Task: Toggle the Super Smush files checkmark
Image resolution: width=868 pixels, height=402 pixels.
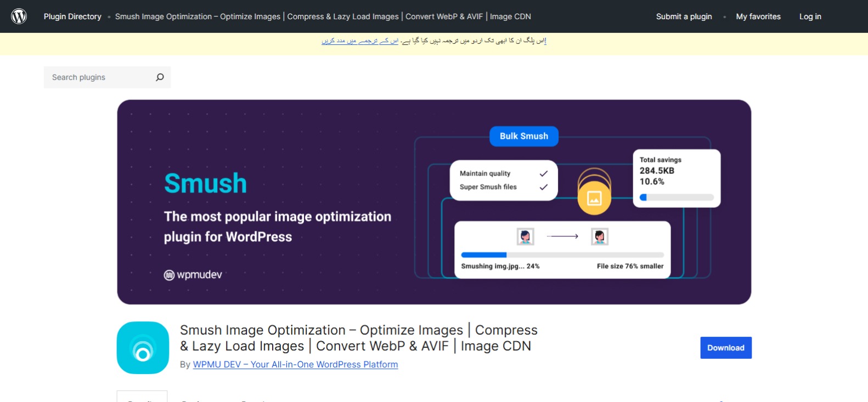Action: coord(543,187)
